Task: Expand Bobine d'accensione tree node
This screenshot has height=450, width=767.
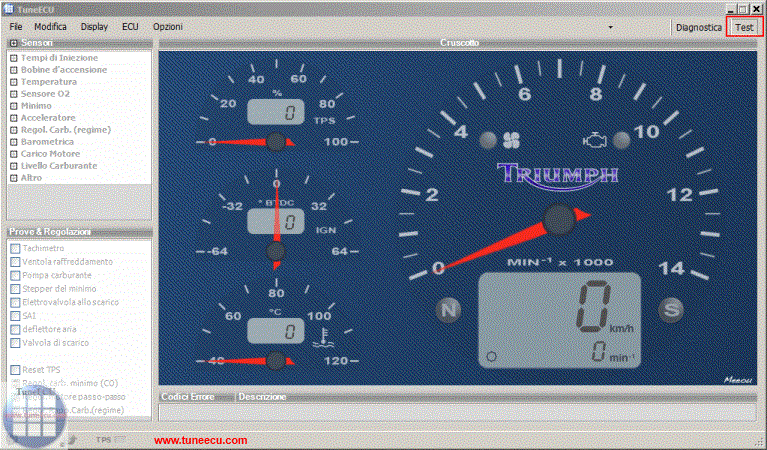Action: click(x=14, y=70)
